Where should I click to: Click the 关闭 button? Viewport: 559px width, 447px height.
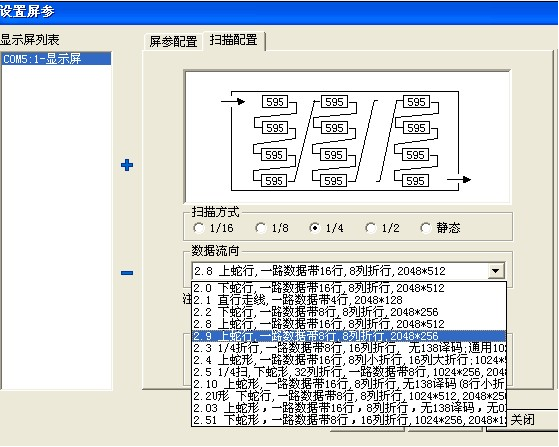pos(522,420)
